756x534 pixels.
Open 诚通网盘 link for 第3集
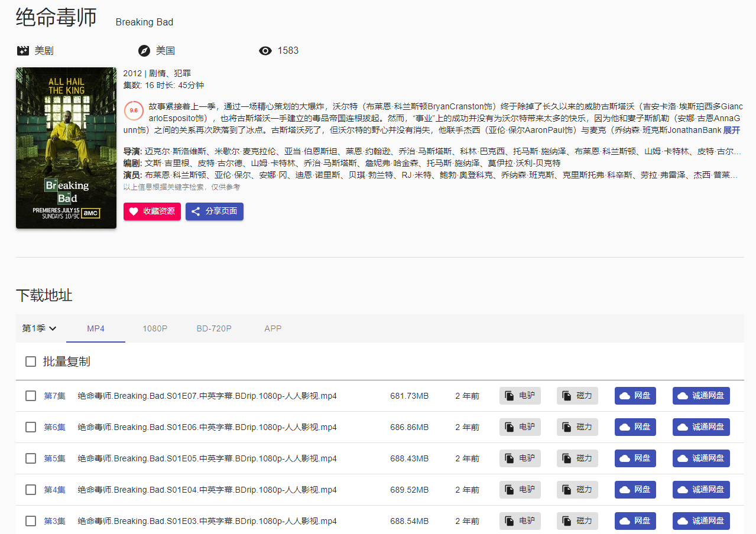tap(701, 521)
